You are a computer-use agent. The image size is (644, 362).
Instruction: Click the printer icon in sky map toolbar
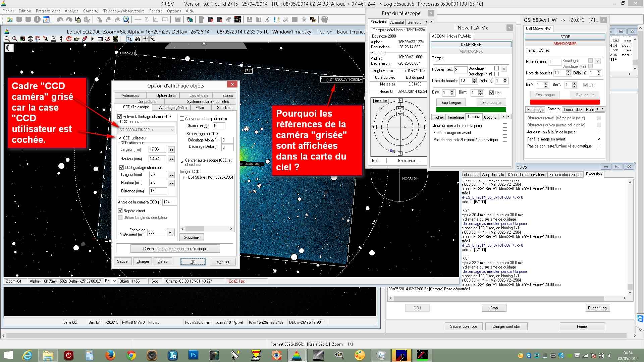click(x=54, y=39)
